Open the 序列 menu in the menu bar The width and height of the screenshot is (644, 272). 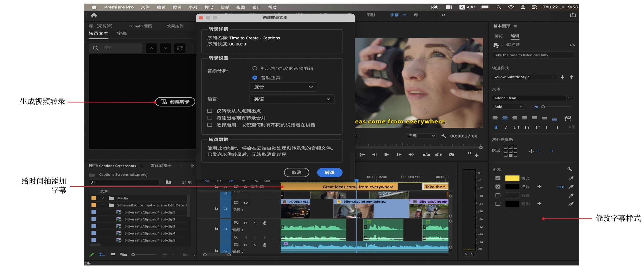click(x=193, y=7)
